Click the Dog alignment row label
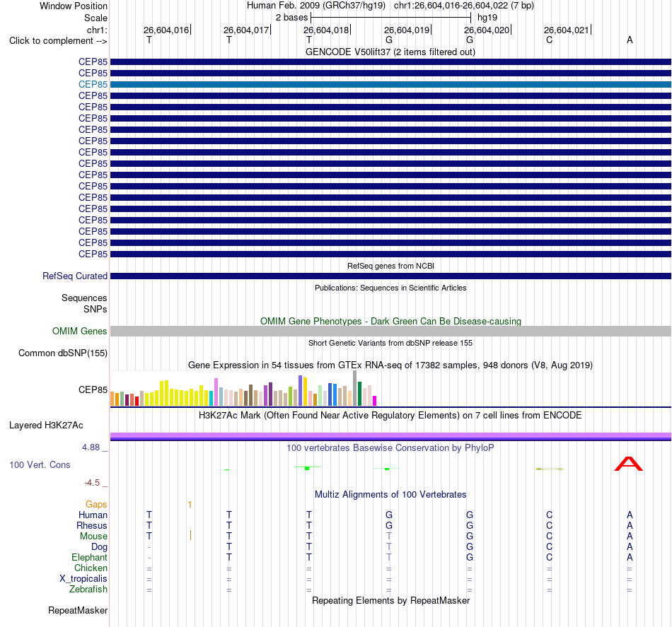 99,547
